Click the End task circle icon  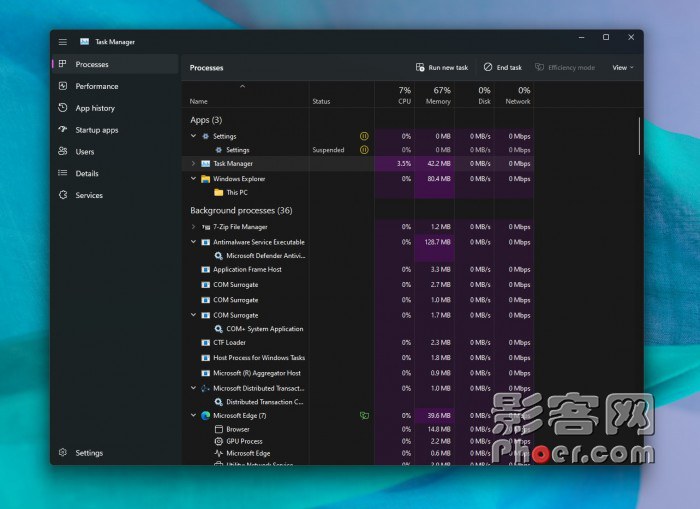(x=488, y=67)
